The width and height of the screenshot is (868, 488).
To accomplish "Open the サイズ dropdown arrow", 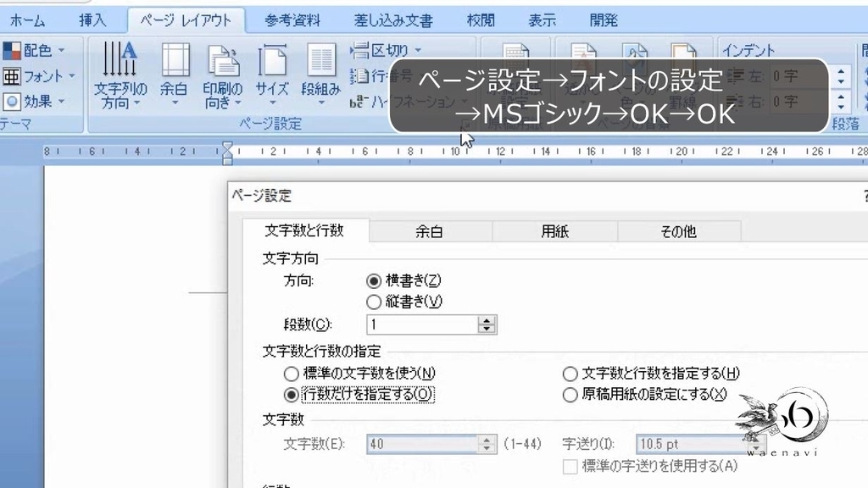I will click(272, 103).
